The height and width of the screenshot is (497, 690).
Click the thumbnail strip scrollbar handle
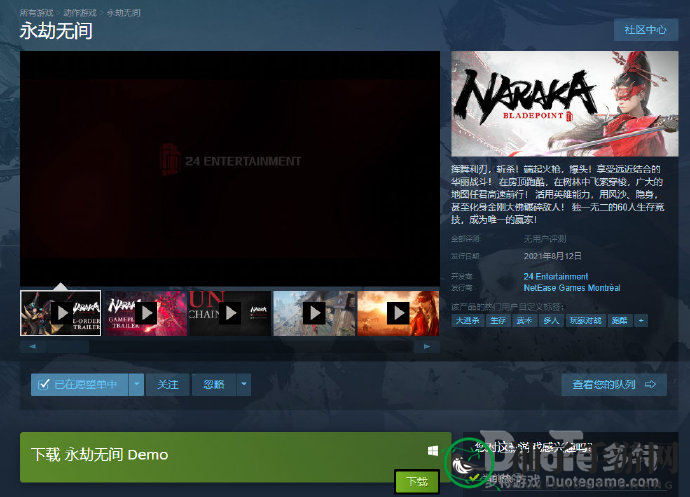tap(68, 346)
